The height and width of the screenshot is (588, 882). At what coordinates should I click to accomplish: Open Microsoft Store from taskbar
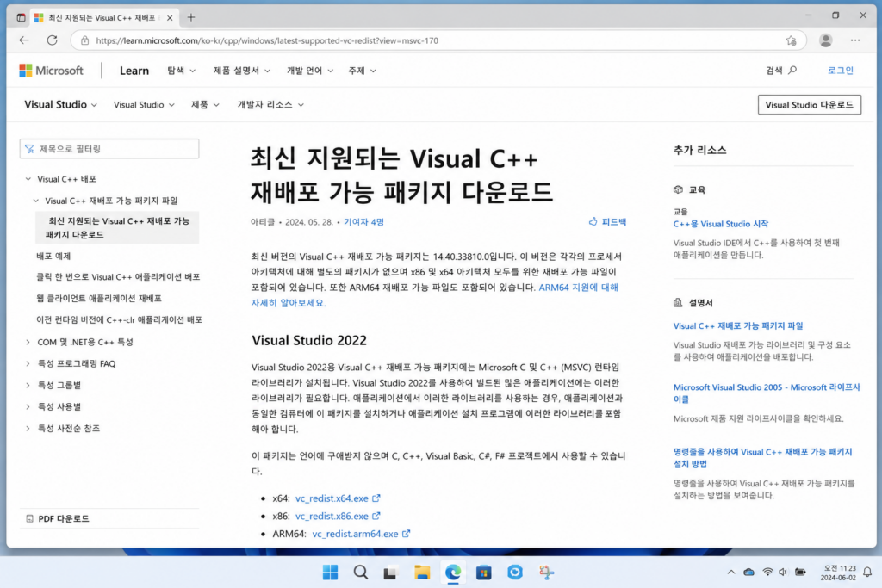(x=484, y=573)
